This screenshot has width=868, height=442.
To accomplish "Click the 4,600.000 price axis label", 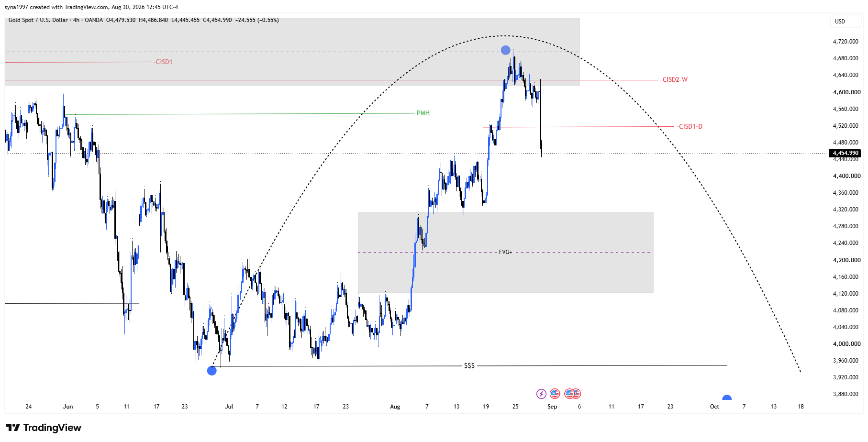I will pyautogui.click(x=846, y=92).
